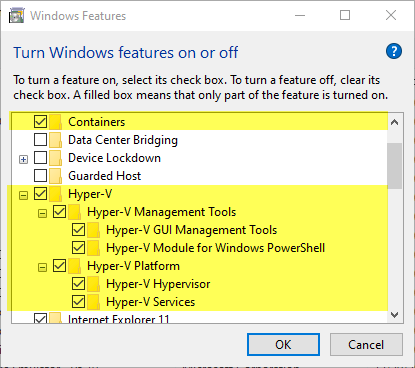The width and height of the screenshot is (415, 368).
Task: Select the Containers feature label
Action: (x=97, y=122)
